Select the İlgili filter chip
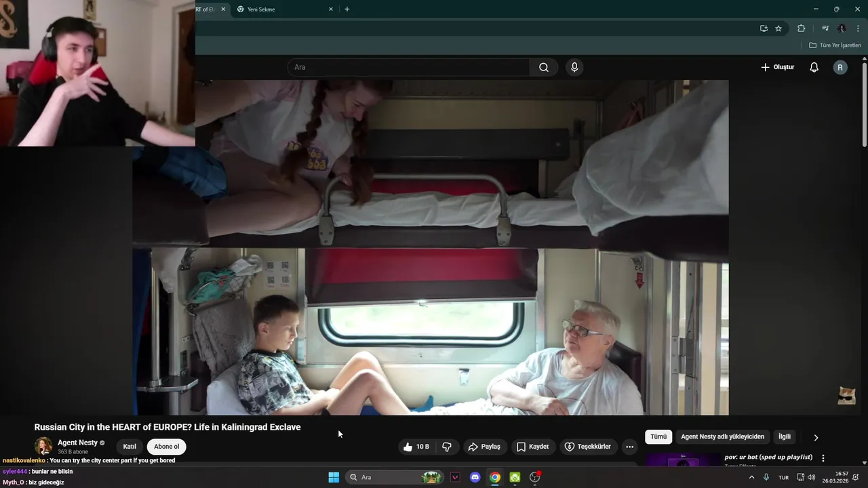This screenshot has width=868, height=488. 785,437
